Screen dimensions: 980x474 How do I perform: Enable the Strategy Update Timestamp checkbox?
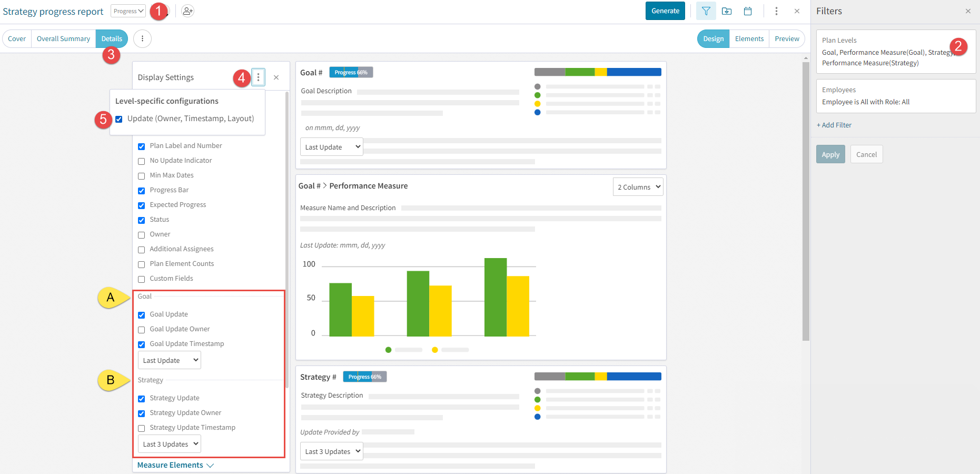[x=141, y=428]
